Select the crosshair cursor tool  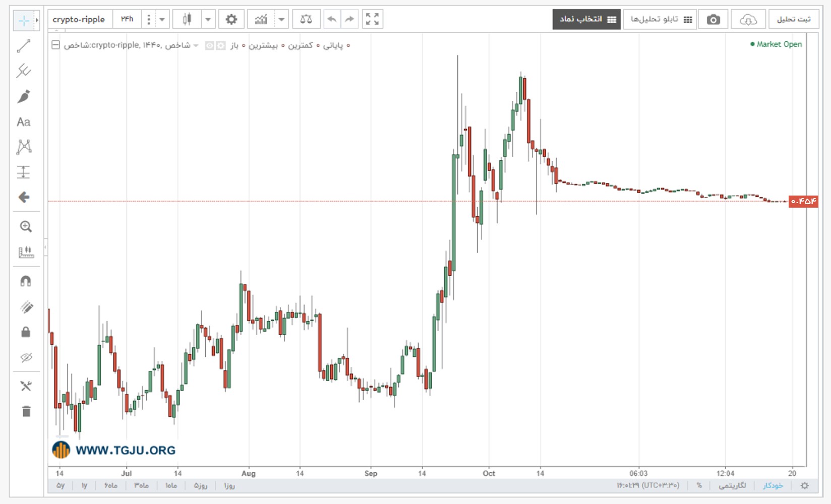(23, 21)
